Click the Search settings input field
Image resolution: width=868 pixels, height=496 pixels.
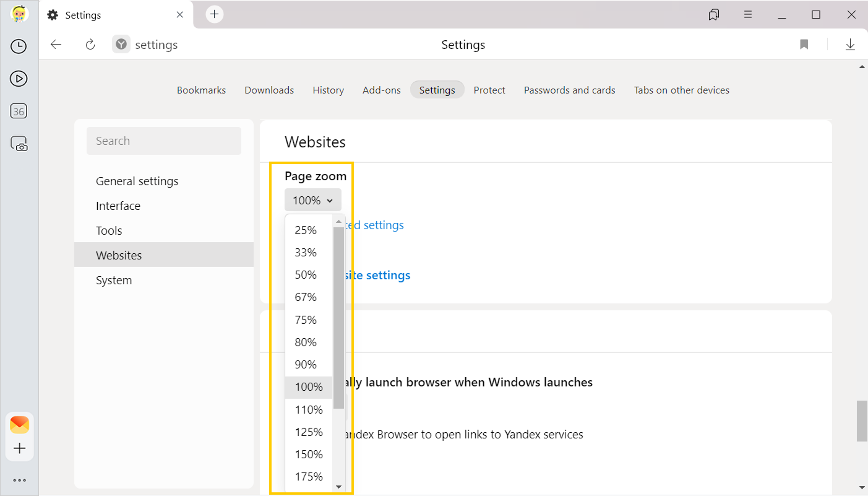point(164,141)
